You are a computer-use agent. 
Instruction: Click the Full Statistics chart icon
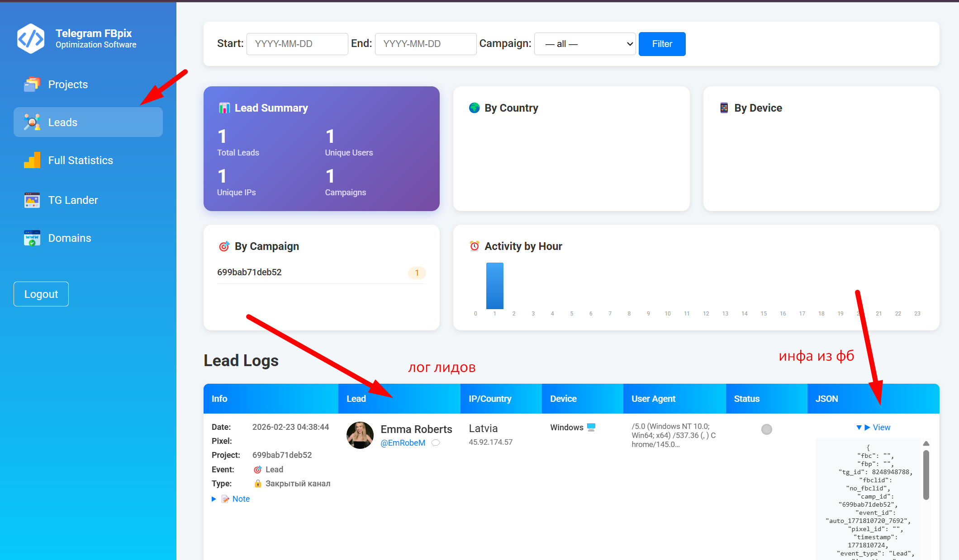coord(32,160)
